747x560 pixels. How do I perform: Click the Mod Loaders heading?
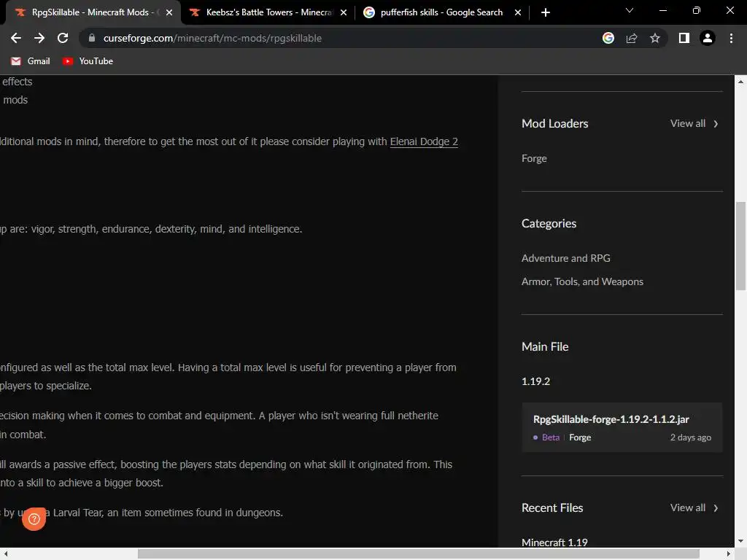pos(554,123)
